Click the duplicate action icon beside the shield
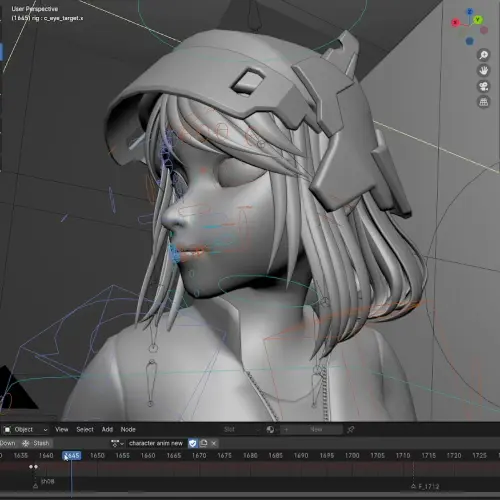Screen dimensions: 500x500 coord(203,443)
